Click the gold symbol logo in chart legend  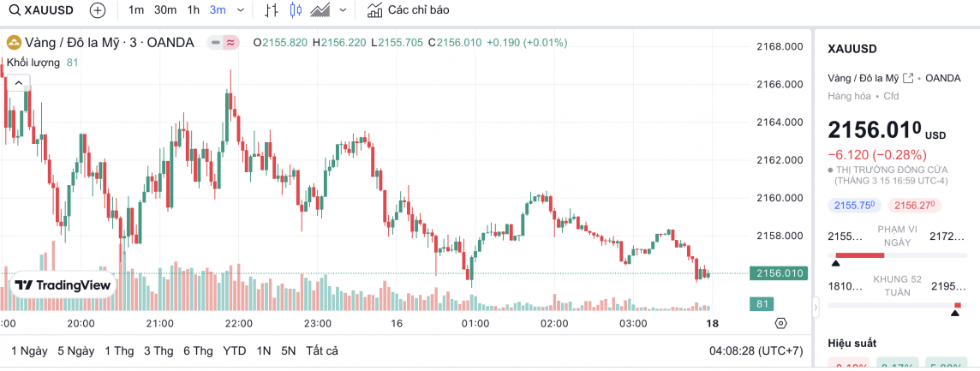(14, 42)
